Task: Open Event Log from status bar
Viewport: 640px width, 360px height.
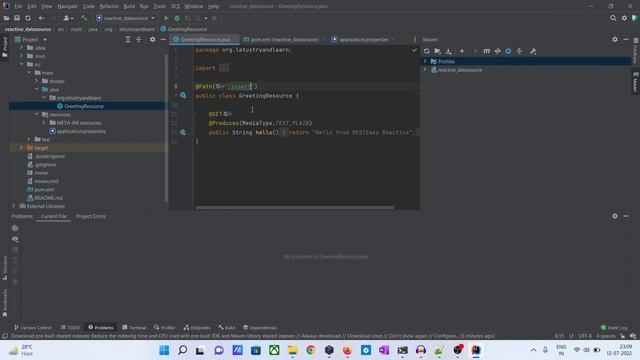Action: pyautogui.click(x=614, y=327)
